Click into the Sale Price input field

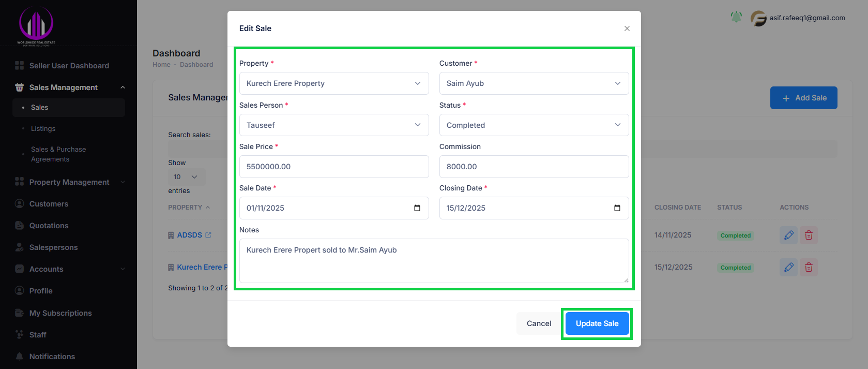click(334, 167)
